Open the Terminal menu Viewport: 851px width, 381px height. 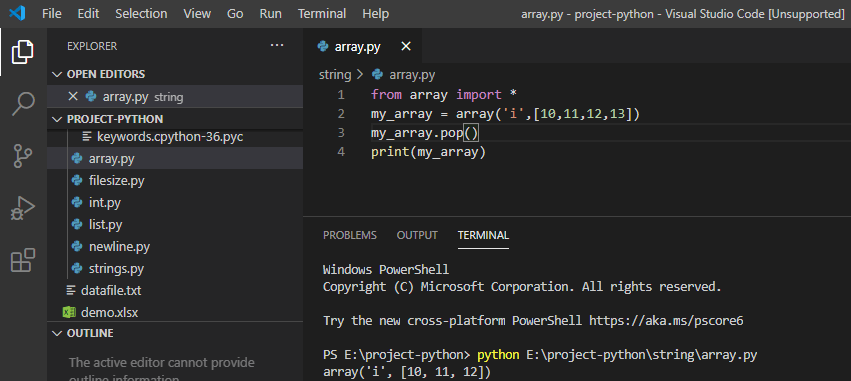(322, 14)
